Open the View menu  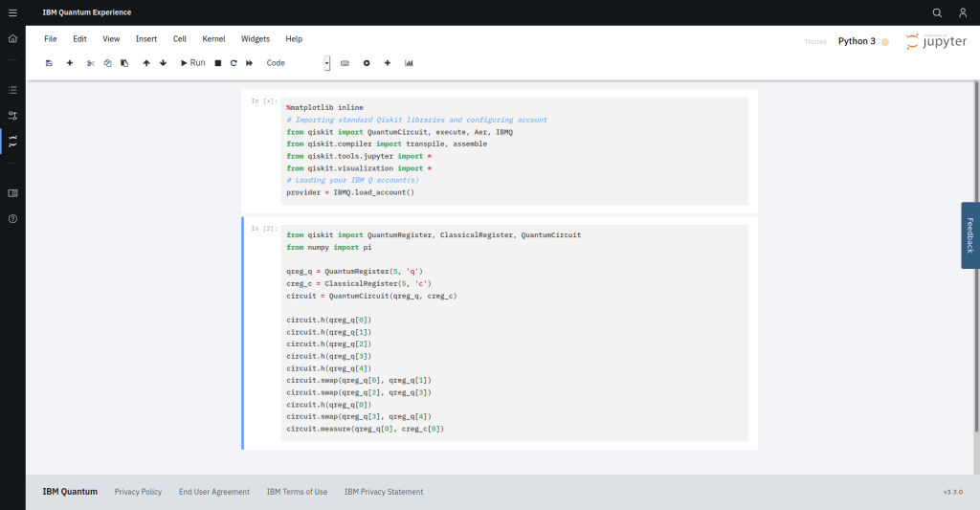tap(111, 38)
